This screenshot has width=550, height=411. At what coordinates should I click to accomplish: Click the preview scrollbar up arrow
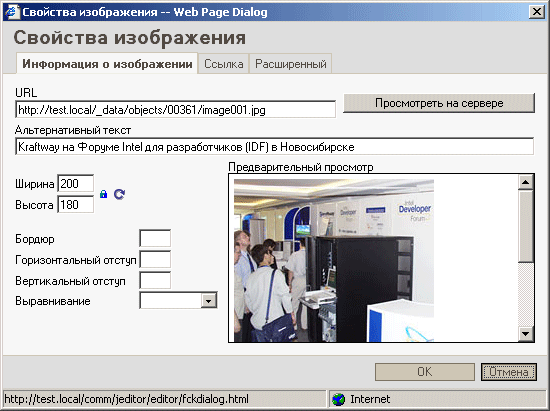[x=525, y=182]
